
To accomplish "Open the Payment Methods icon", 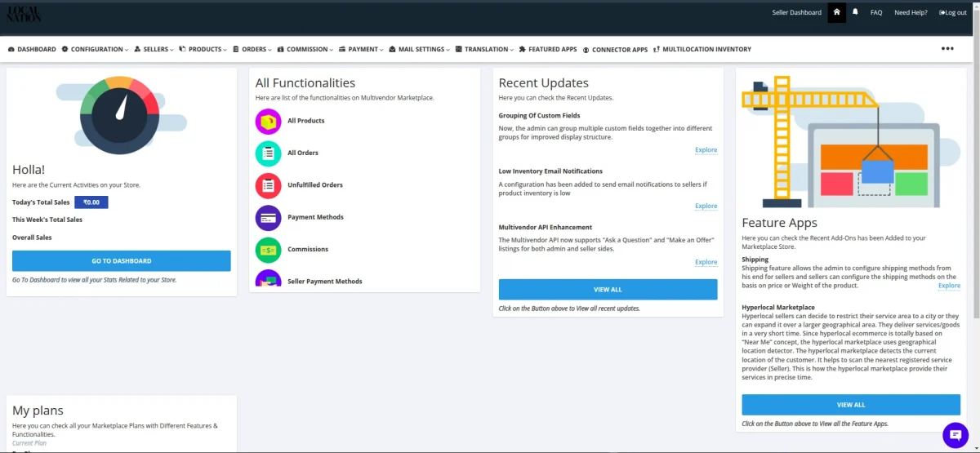I will [x=268, y=217].
